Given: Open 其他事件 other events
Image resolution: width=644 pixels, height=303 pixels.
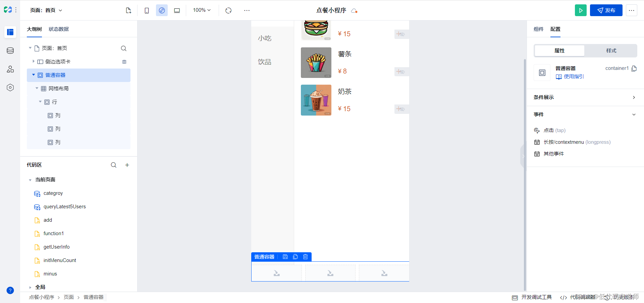Looking at the screenshot, I should tap(549, 154).
